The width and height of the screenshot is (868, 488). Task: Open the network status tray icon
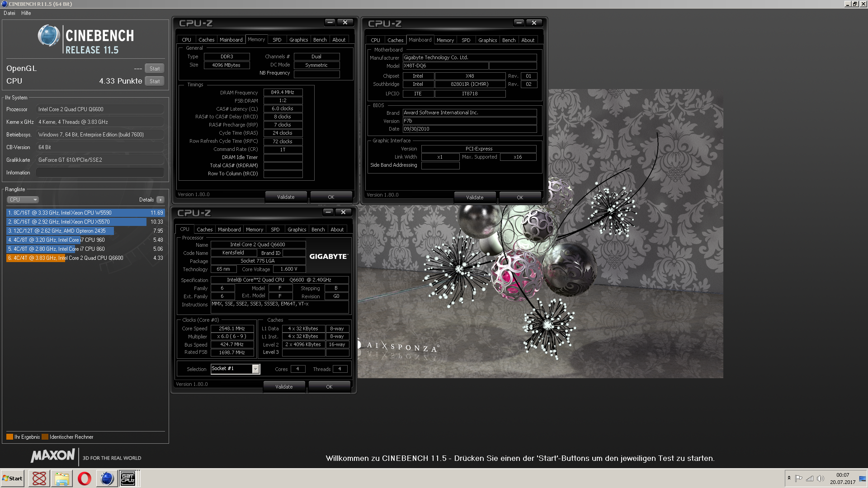point(810,478)
